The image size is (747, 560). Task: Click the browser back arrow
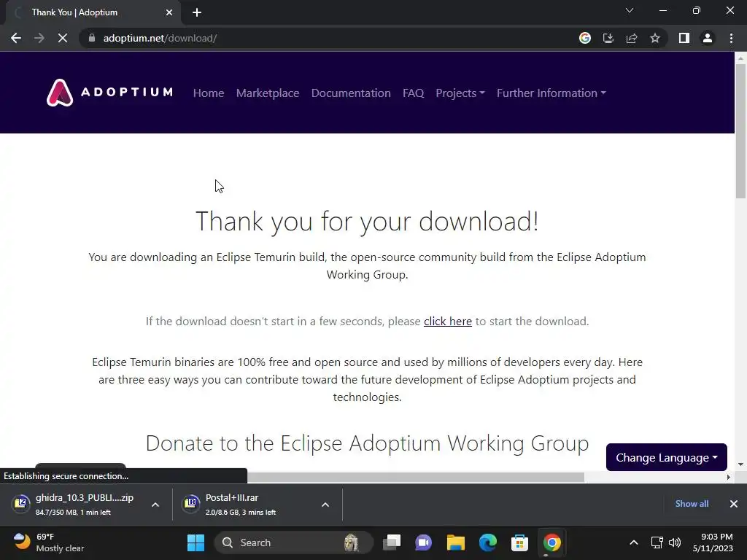click(16, 38)
